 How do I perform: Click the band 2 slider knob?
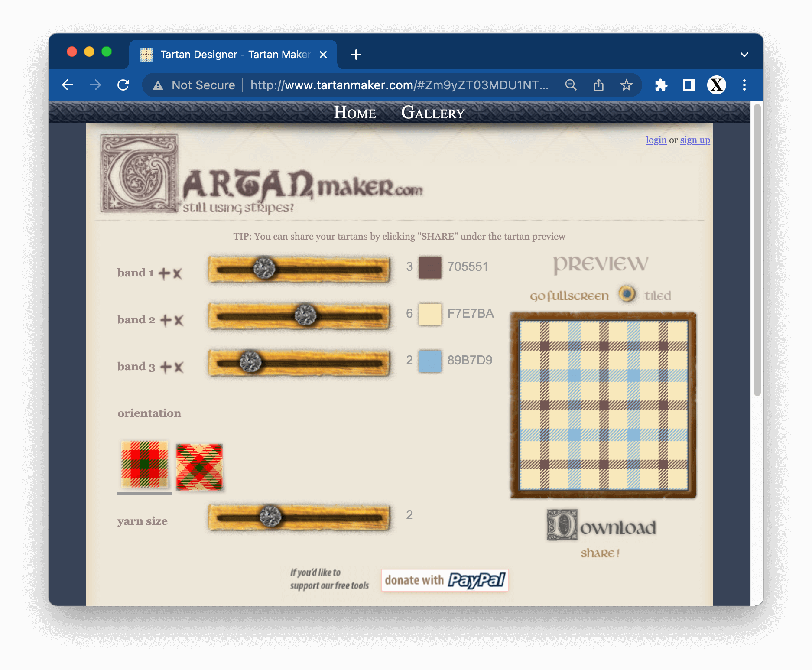(x=305, y=315)
